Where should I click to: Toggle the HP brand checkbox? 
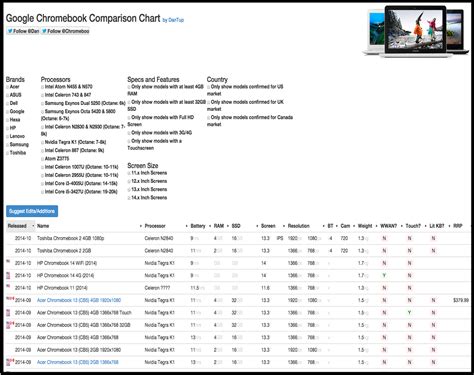(x=7, y=128)
